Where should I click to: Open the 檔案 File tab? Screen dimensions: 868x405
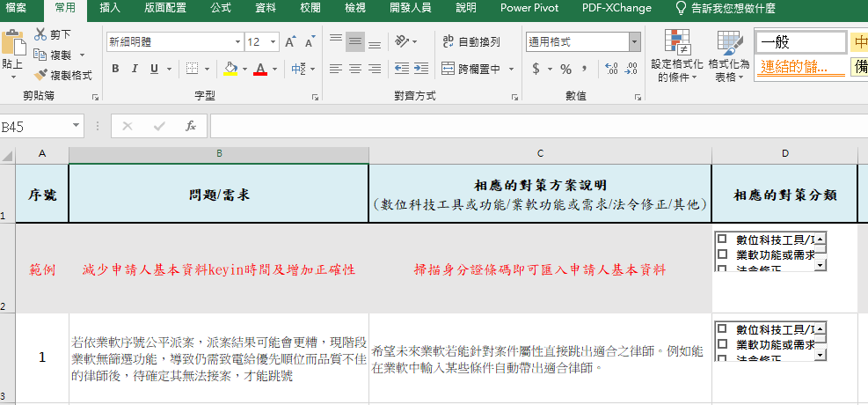pos(17,8)
